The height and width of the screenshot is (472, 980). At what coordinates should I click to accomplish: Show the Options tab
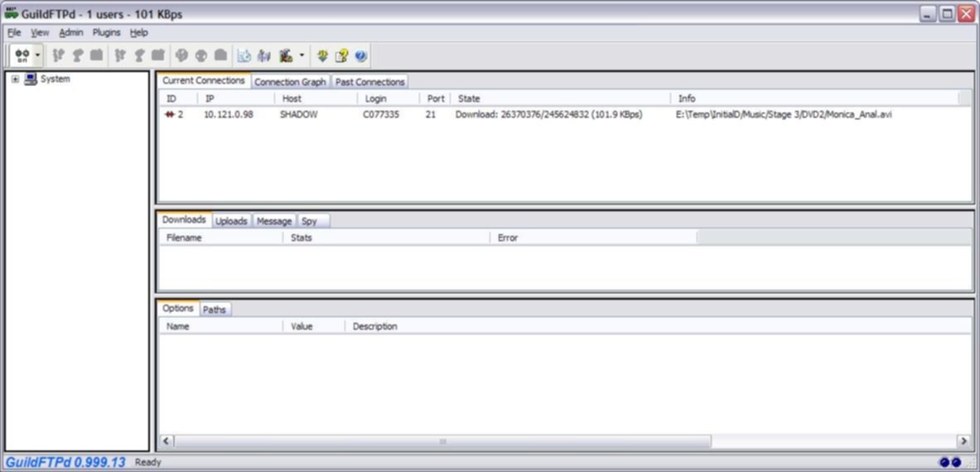178,308
